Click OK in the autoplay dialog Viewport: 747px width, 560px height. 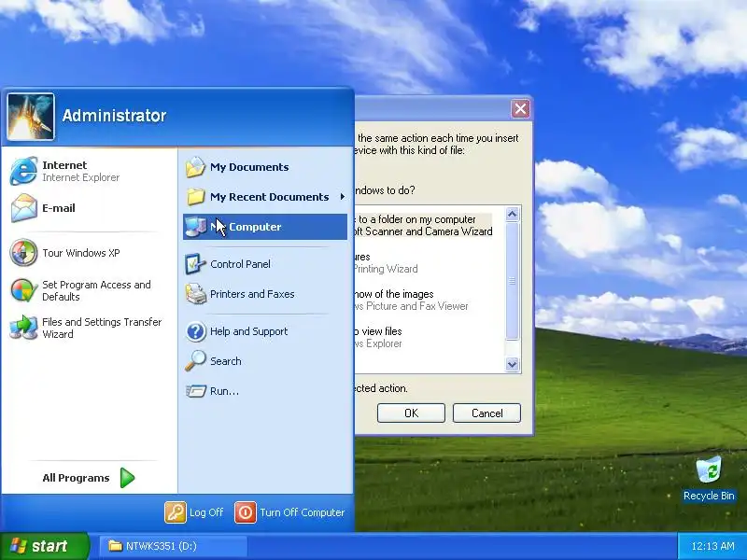click(411, 413)
